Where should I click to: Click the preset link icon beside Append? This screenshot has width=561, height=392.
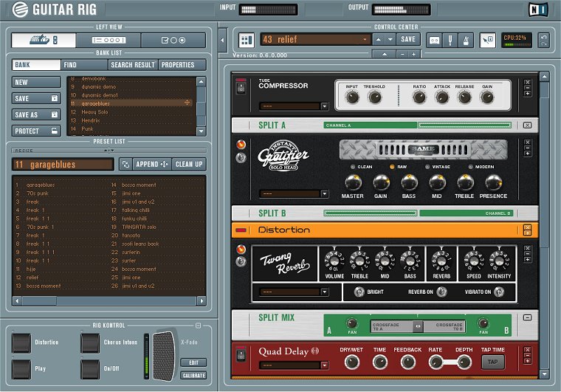tap(126, 164)
